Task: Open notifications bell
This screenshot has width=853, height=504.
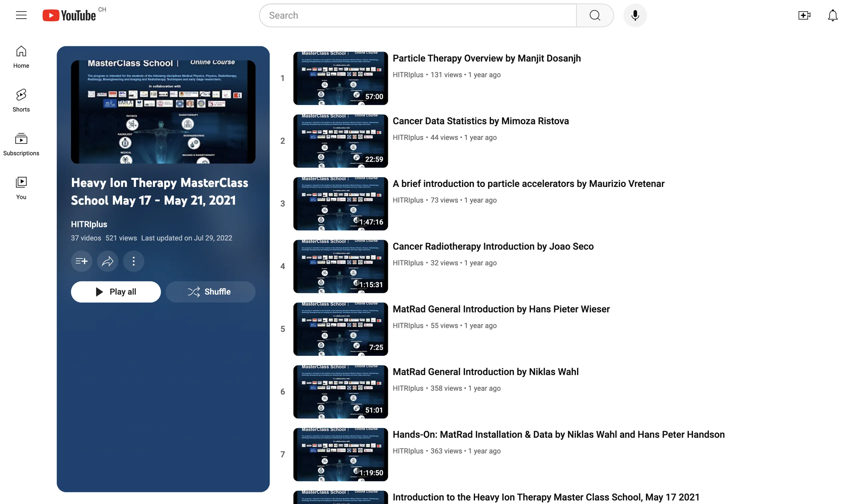Action: [x=832, y=15]
